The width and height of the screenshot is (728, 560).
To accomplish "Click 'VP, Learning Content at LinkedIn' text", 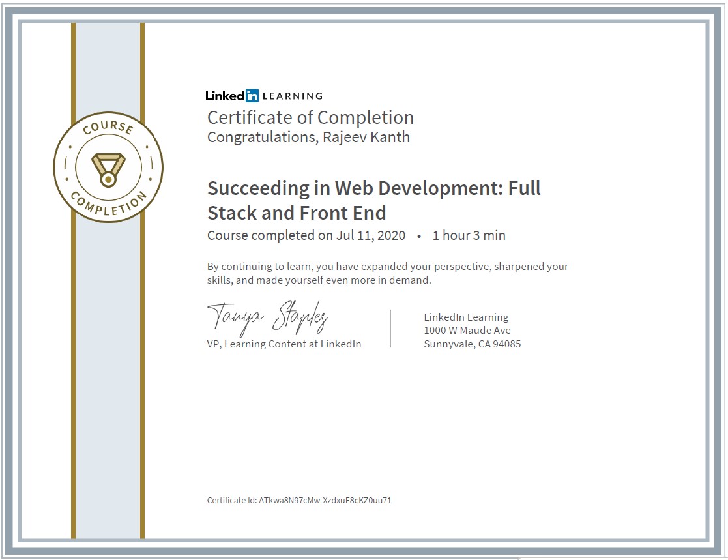I will click(284, 344).
